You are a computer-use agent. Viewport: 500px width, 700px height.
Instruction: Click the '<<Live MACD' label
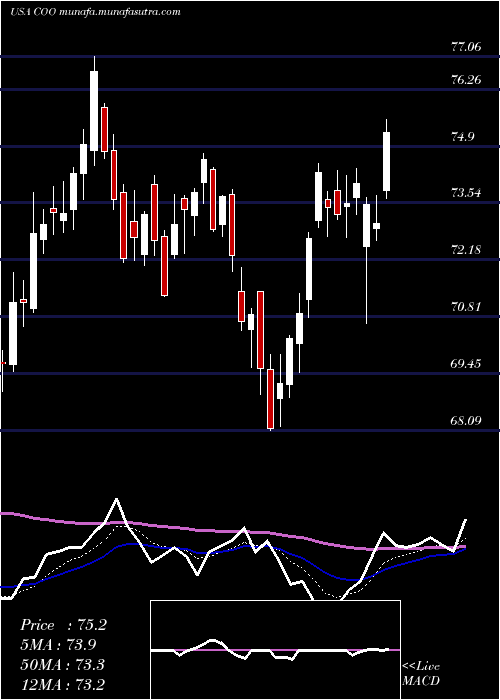click(421, 673)
